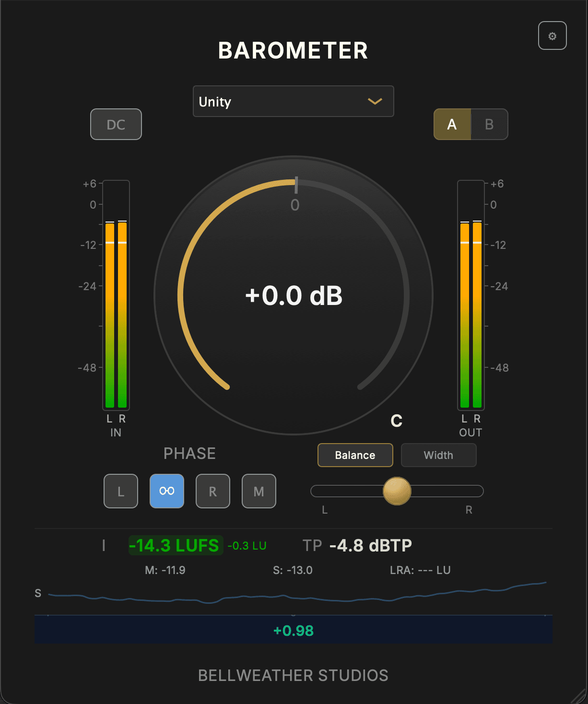Click the +0.0 dB gain value

point(294,295)
